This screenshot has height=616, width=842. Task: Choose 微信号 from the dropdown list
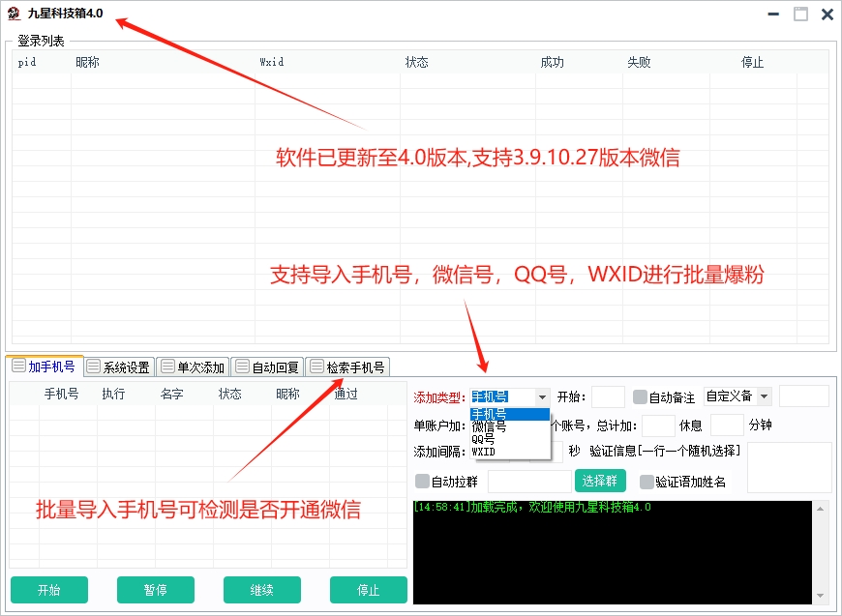point(510,426)
